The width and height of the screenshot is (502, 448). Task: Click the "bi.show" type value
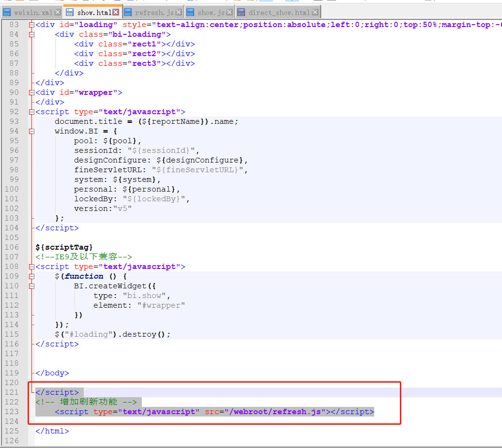point(144,296)
